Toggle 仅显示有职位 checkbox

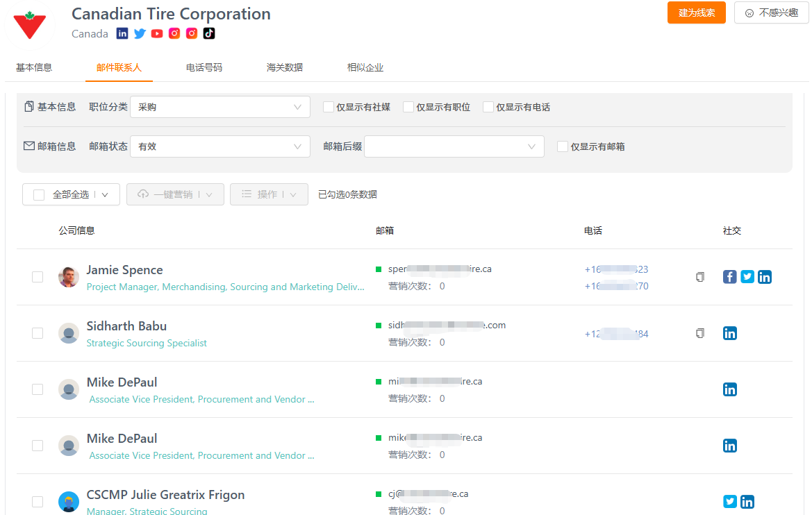point(408,107)
